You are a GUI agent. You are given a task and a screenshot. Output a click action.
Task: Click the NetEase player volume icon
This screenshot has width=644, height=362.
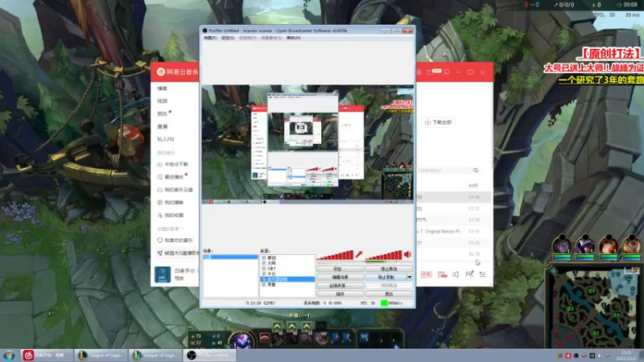coord(456,274)
